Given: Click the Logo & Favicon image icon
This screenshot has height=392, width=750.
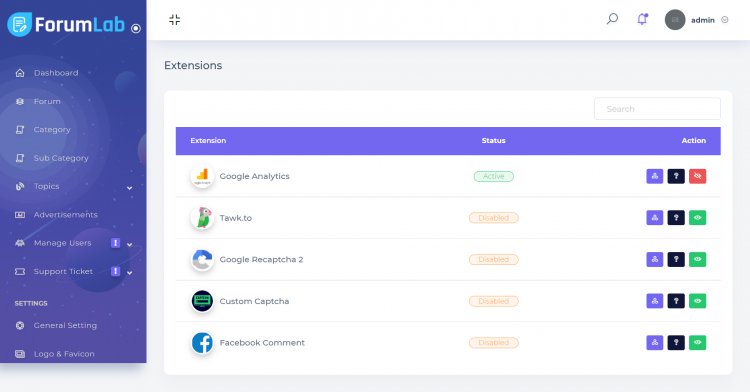Looking at the screenshot, I should click(x=20, y=354).
